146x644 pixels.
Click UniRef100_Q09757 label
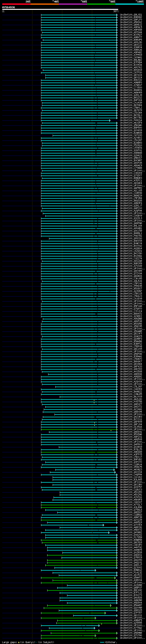[131, 487]
